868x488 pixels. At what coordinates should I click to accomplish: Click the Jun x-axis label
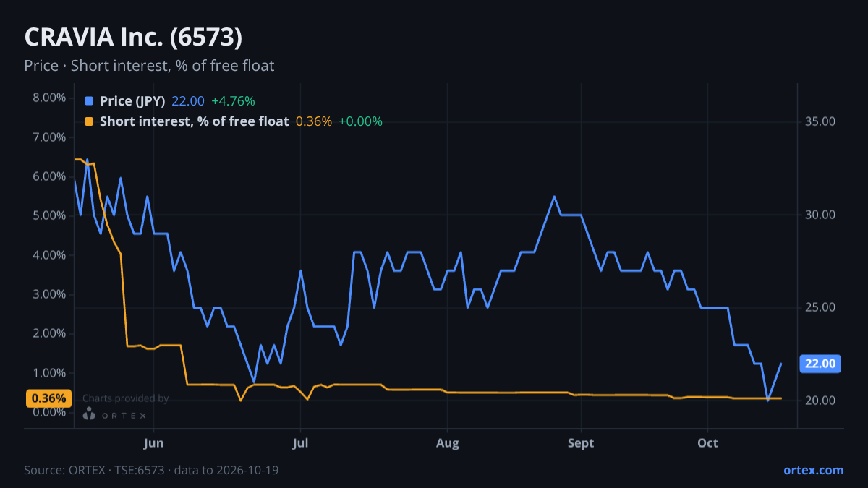pyautogui.click(x=154, y=442)
